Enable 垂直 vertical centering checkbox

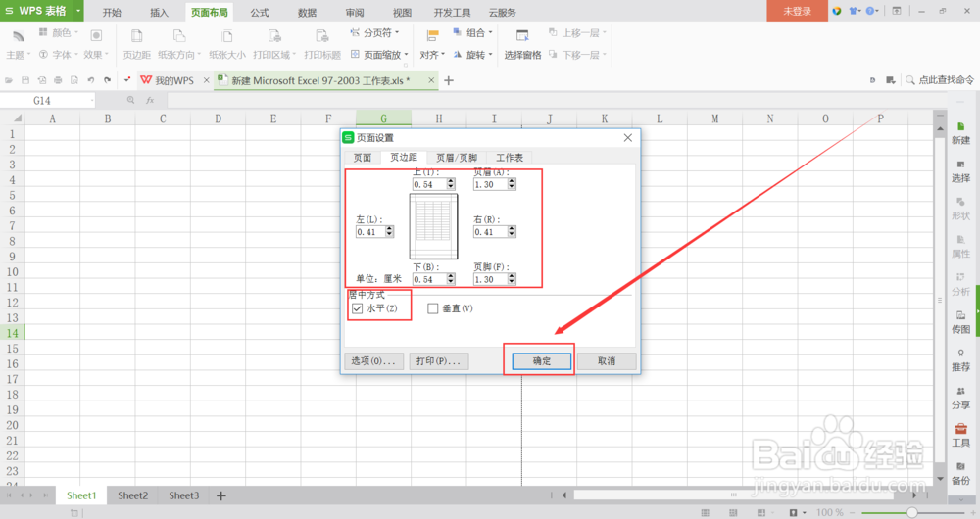[x=432, y=308]
